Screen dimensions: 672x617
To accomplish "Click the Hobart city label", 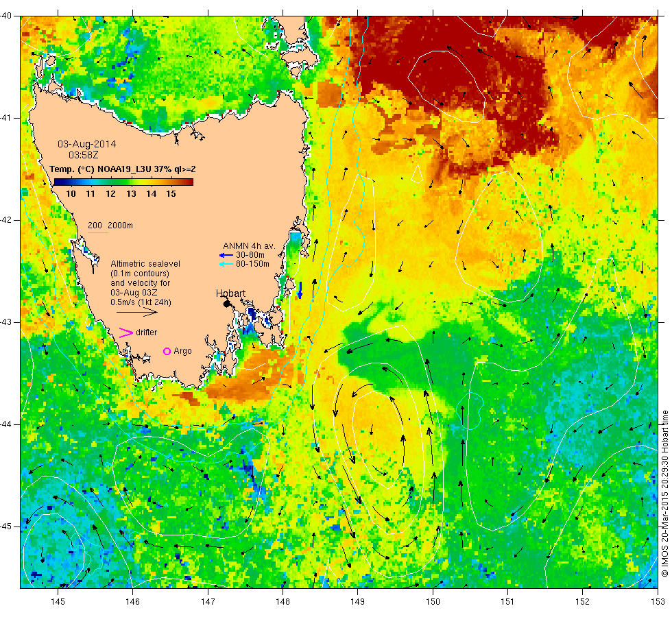I will click(230, 293).
